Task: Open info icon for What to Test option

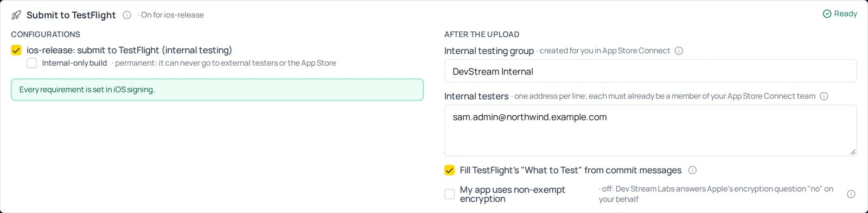Action: [692, 170]
